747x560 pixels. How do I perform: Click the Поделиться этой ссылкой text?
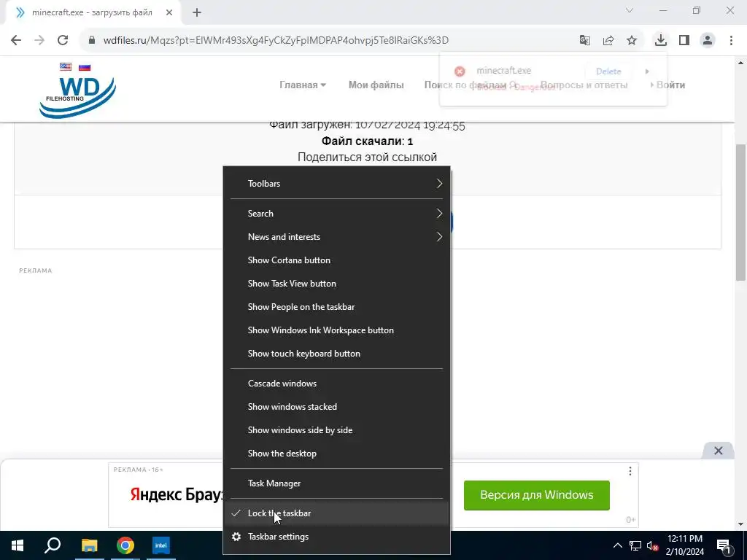click(x=367, y=157)
